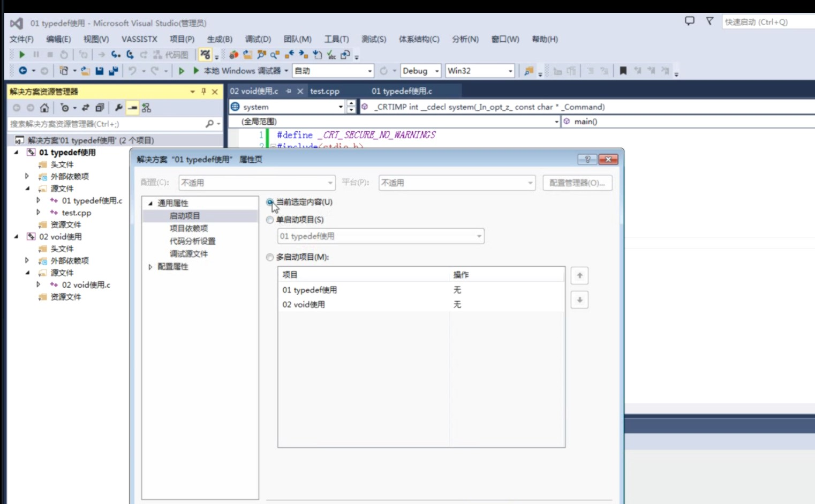Image resolution: width=815 pixels, height=504 pixels.
Task: Click the Navigate Backward arrow icon
Action: pyautogui.click(x=22, y=71)
